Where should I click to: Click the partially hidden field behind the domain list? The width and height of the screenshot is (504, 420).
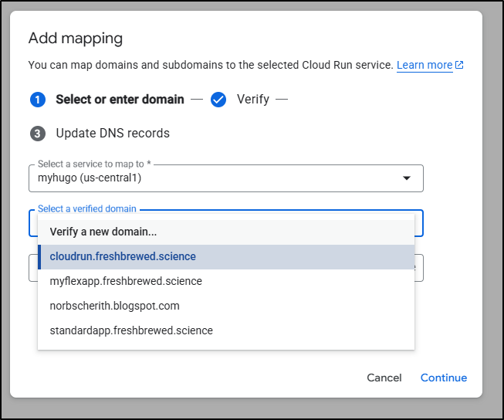(x=419, y=268)
